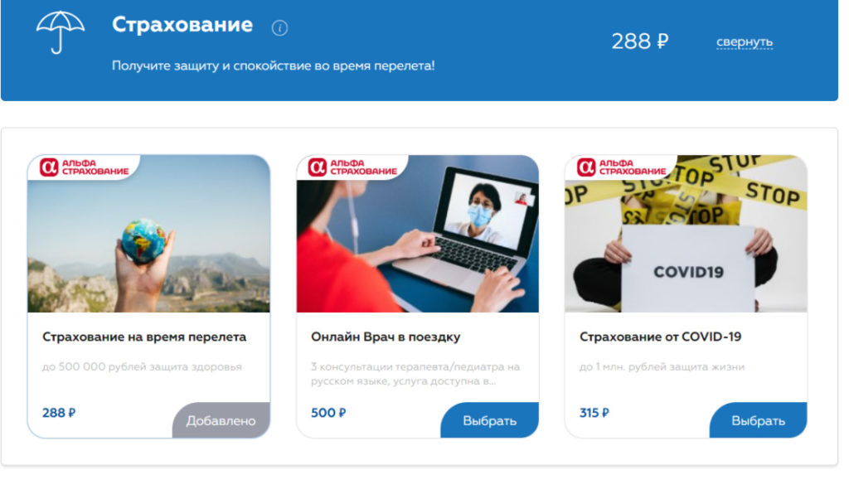
Task: Open the COVID19 sign image
Action: tap(686, 234)
